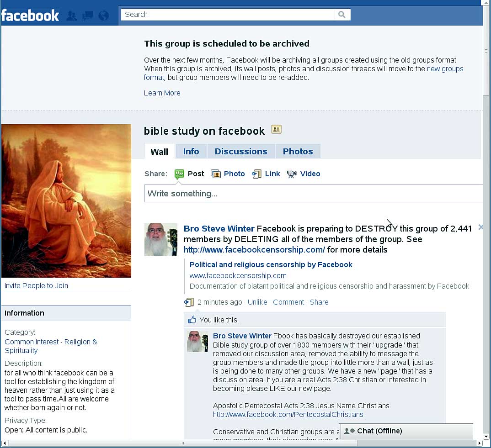Click www.facebookcensorship.com under link title
The image size is (491, 448).
coord(238,276)
